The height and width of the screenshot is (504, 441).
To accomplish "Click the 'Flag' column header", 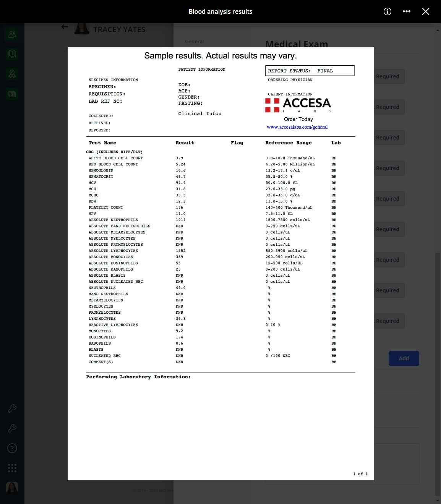I will point(237,143).
